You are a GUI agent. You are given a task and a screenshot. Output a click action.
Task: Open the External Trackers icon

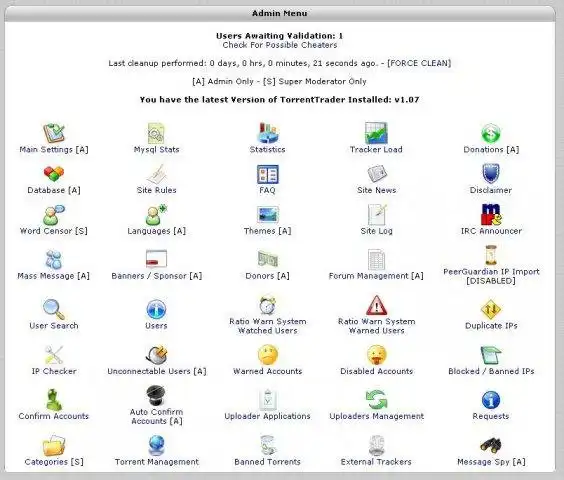(377, 445)
